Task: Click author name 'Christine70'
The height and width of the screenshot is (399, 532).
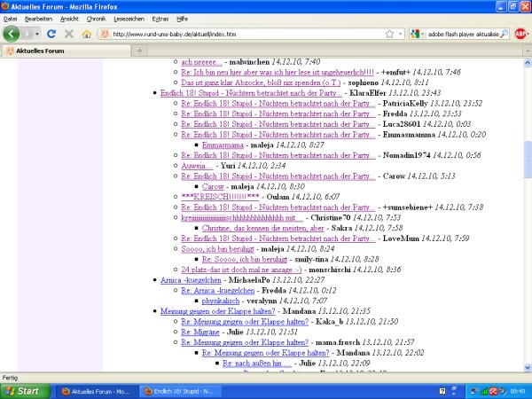Action: [x=331, y=218]
